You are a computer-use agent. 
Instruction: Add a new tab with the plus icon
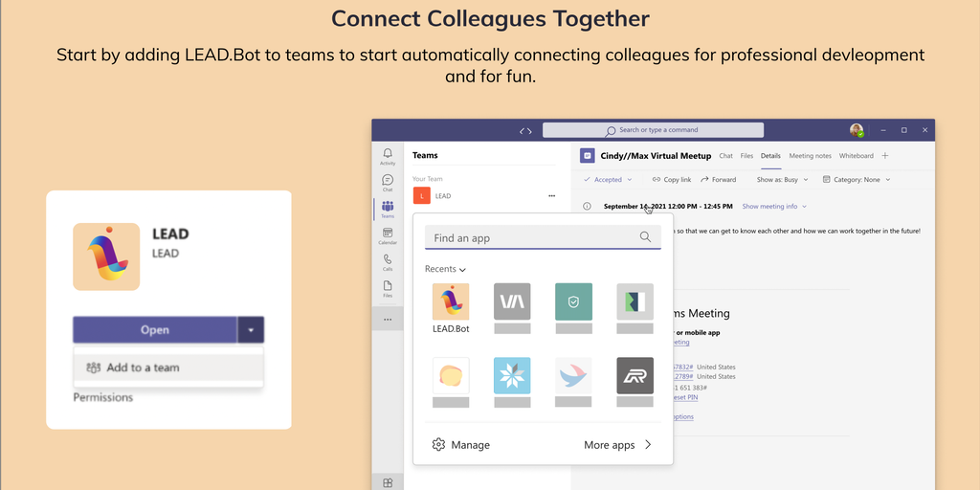[x=885, y=156]
